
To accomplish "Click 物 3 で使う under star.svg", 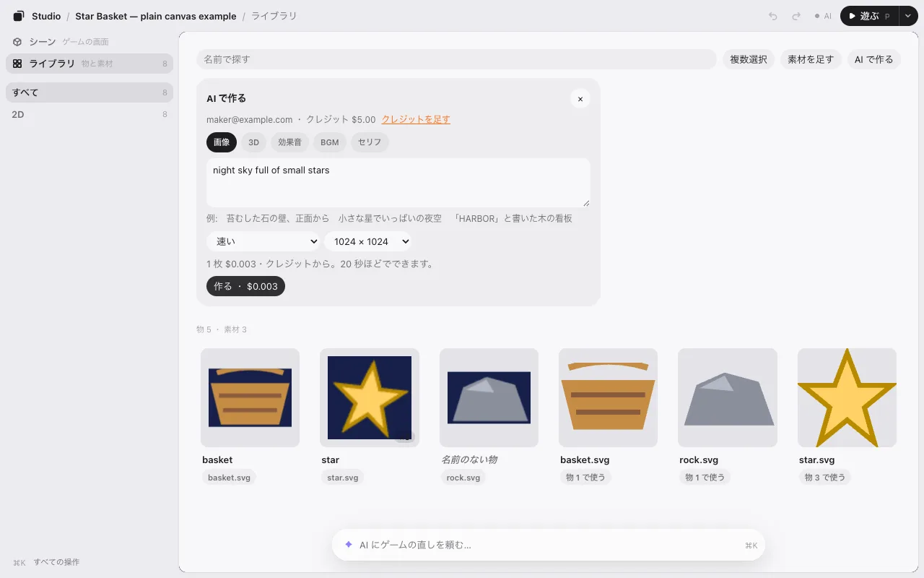I will (824, 478).
